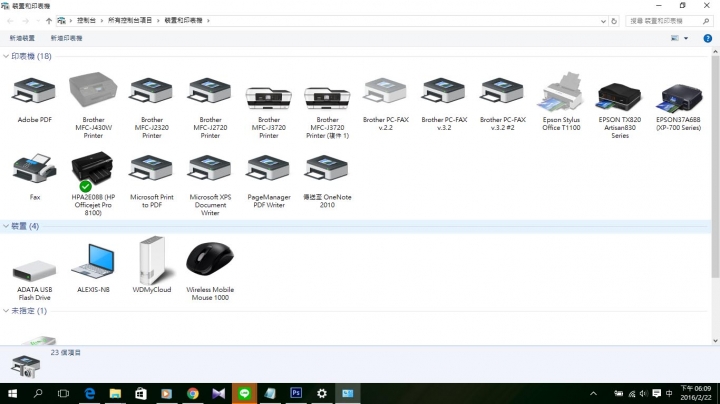This screenshot has width=720, height=404.
Task: Open LINE app from taskbar
Action: (244, 393)
